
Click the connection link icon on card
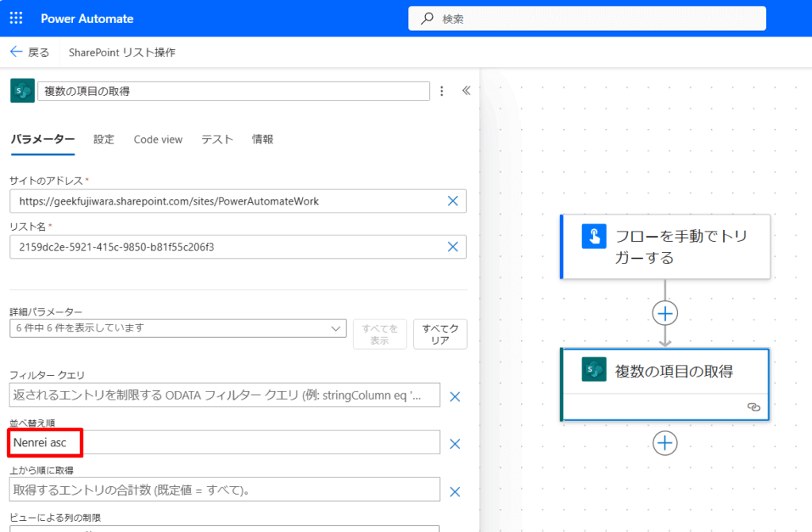(x=753, y=408)
